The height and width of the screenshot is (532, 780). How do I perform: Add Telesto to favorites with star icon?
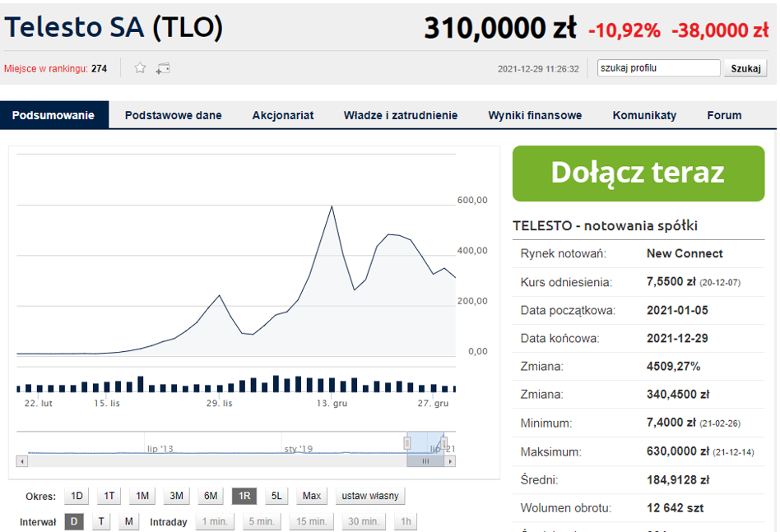[140, 68]
